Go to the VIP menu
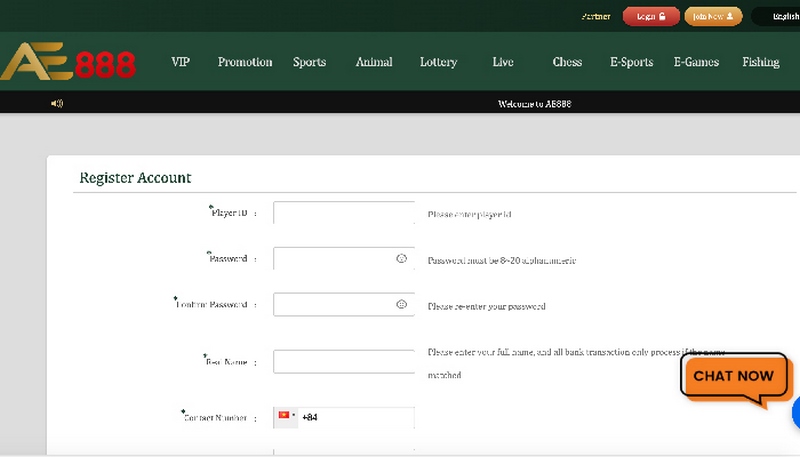Viewport: 800px width, 457px height. pyautogui.click(x=181, y=62)
